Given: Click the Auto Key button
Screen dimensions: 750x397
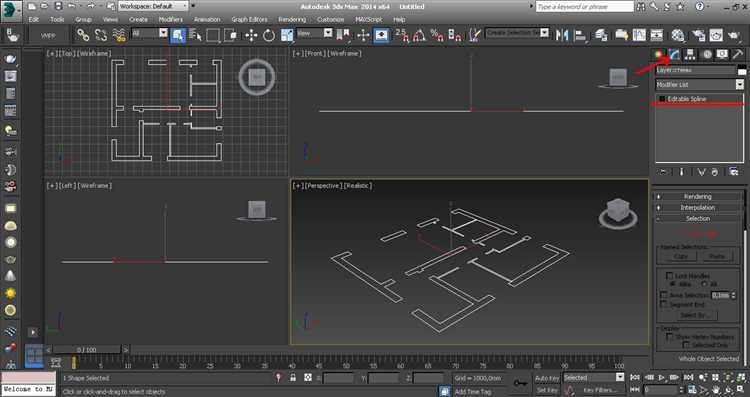Looking at the screenshot, I should point(547,378).
